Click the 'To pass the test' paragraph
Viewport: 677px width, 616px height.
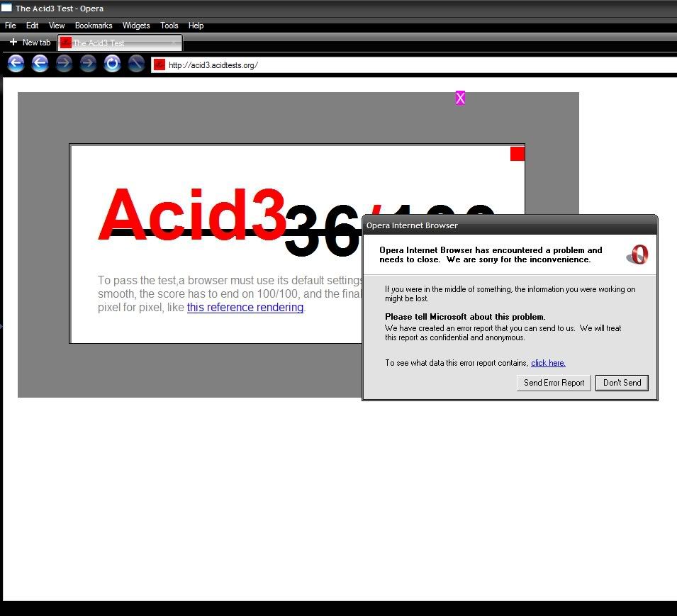tap(230, 294)
